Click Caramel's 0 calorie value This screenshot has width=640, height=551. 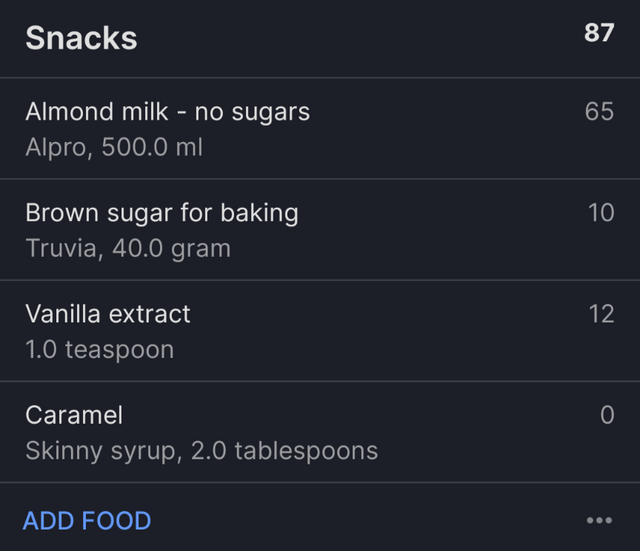(606, 415)
